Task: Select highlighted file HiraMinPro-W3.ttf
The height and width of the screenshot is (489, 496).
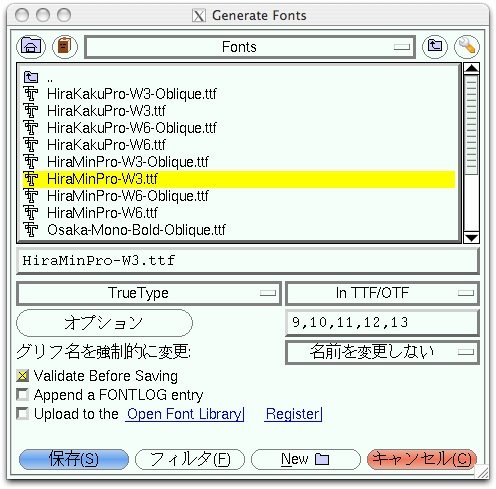Action: click(239, 179)
